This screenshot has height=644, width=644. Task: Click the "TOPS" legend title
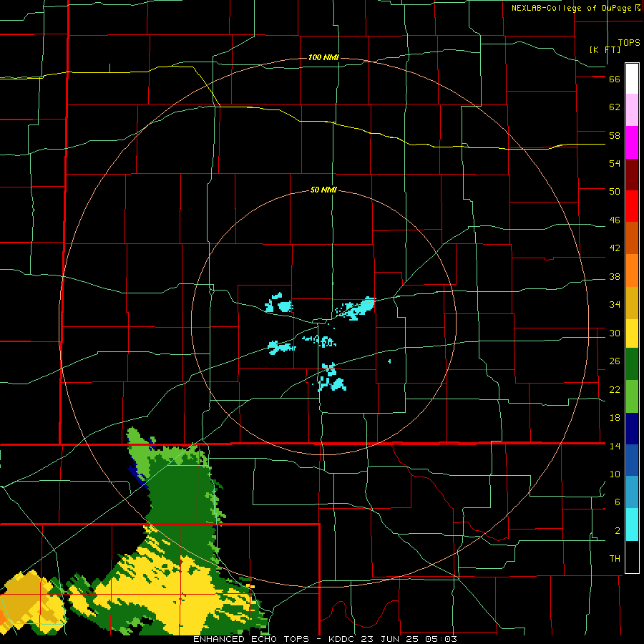tap(629, 43)
